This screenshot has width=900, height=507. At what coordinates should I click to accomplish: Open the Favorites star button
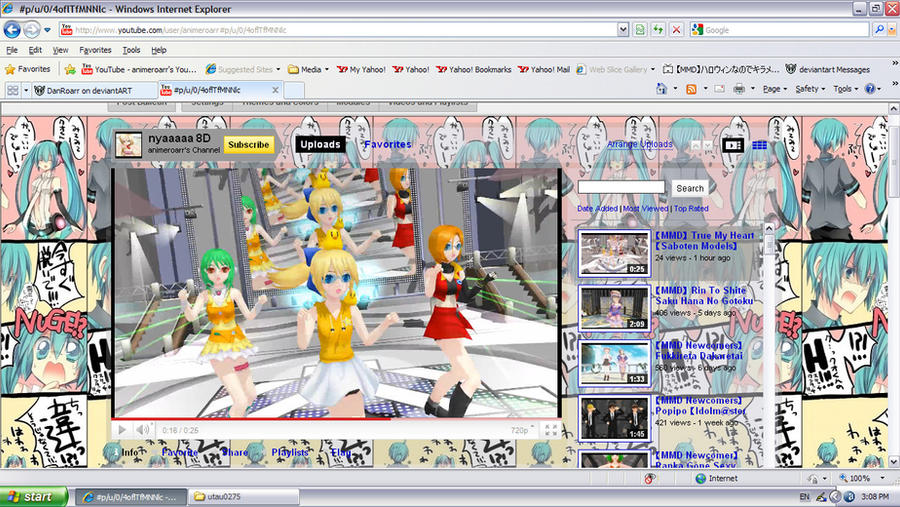click(x=28, y=69)
